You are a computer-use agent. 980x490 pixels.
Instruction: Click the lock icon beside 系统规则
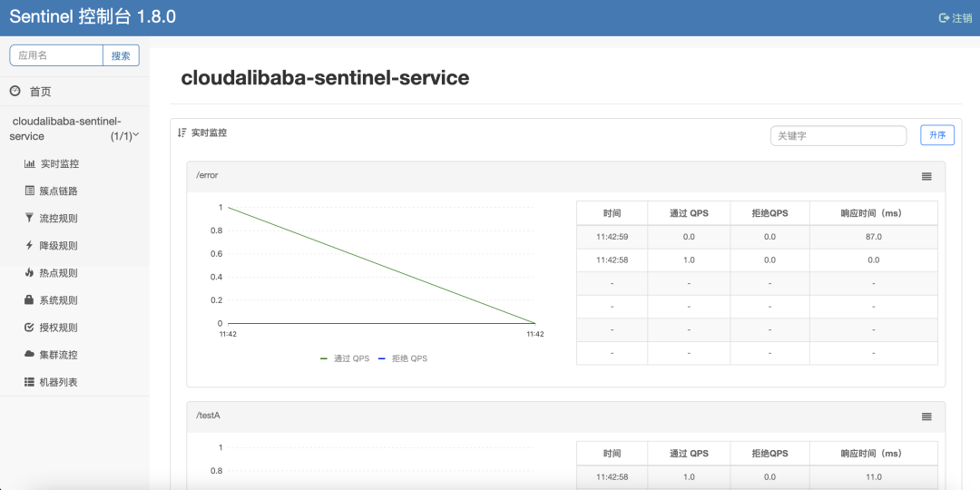(x=30, y=300)
